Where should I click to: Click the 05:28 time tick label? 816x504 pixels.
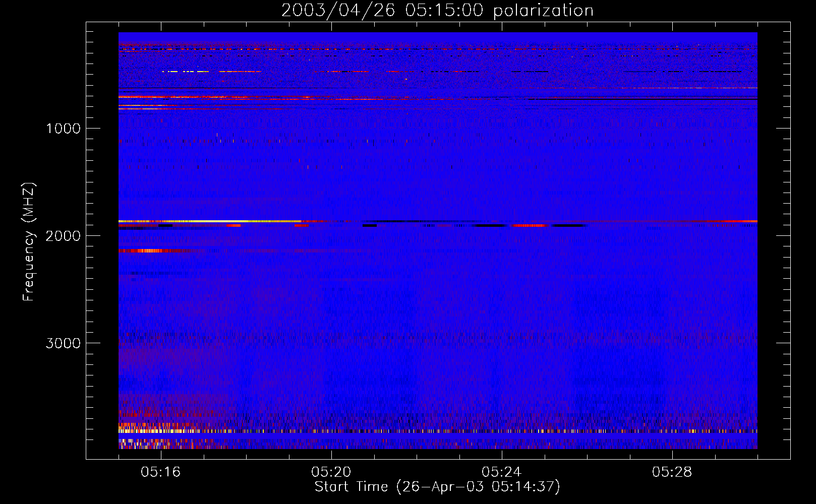pyautogui.click(x=672, y=472)
